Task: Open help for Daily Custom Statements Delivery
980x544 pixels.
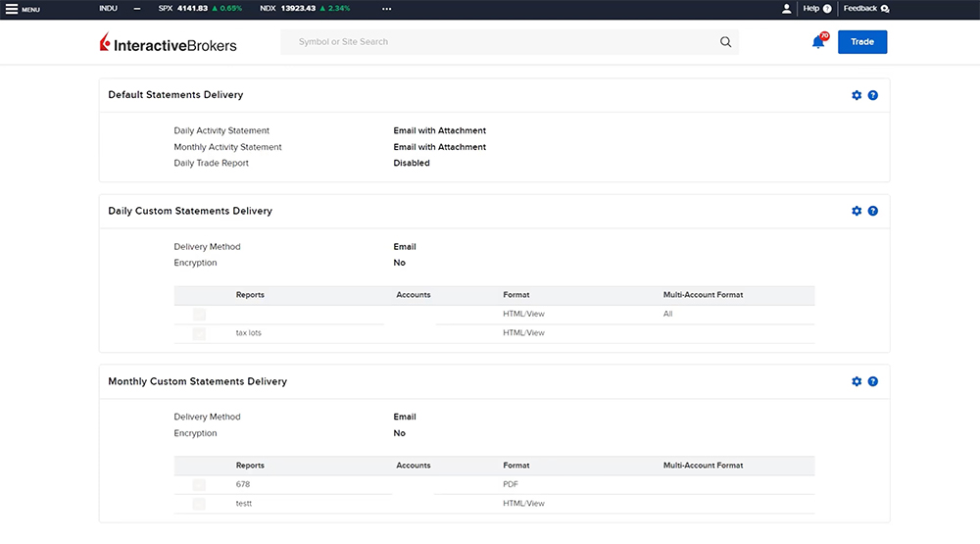Action: [873, 211]
